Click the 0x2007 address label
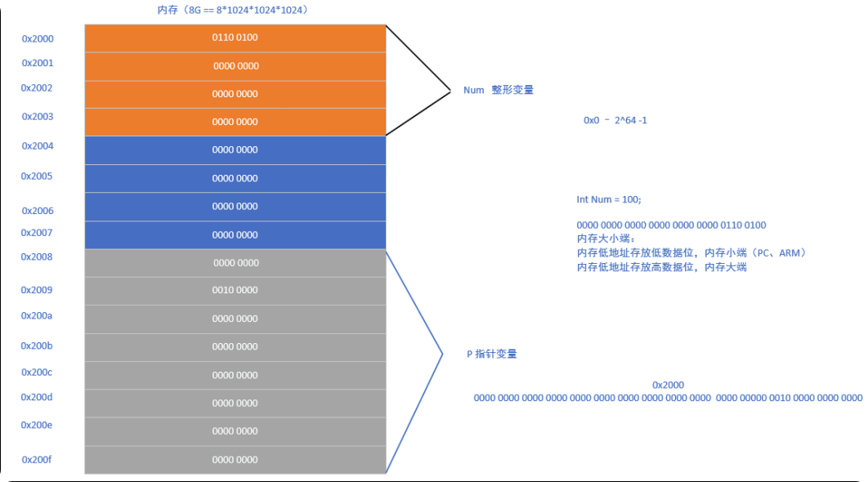This screenshot has height=482, width=868. click(x=37, y=233)
